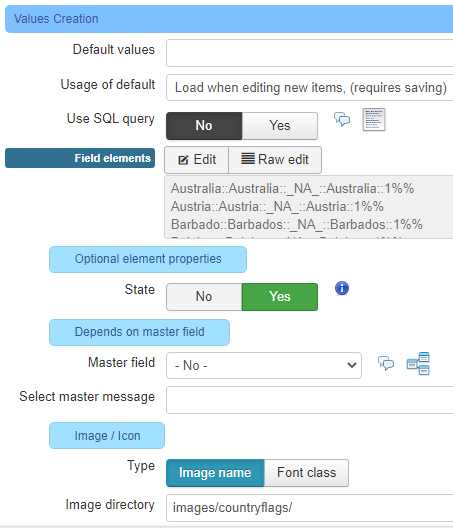Switch State to No

click(204, 297)
